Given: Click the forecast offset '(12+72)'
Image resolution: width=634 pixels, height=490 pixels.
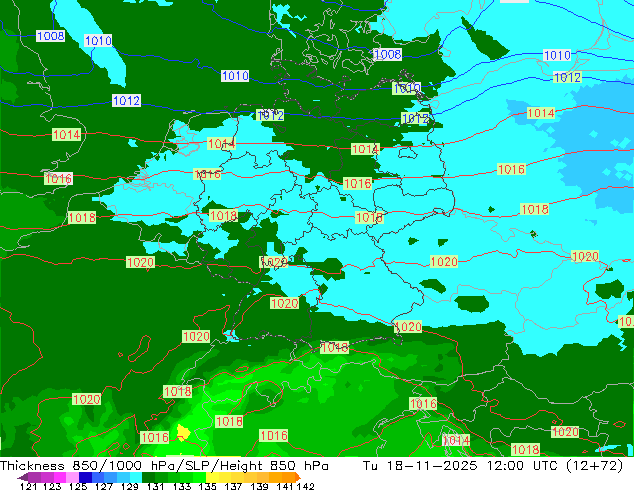Looking at the screenshot, I should pos(596,466).
